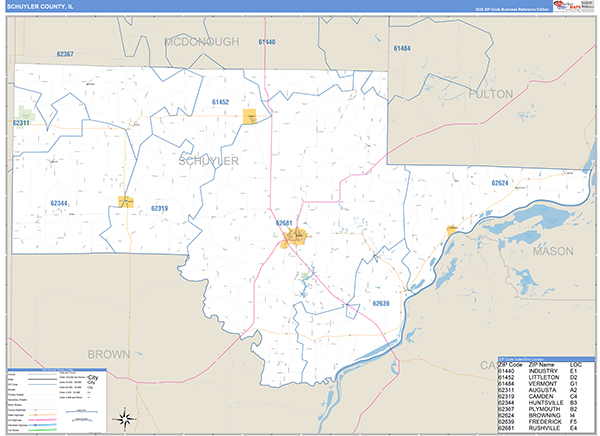Click 'VERMONT' in the ZIP index table
The image size is (600, 436).
pyautogui.click(x=543, y=384)
